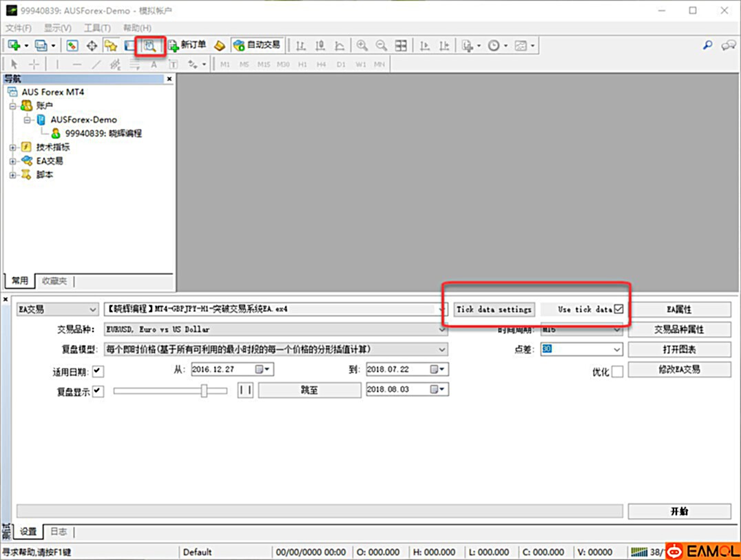Open the 复盘模型 dropdown
741x560 pixels.
[x=275, y=350]
